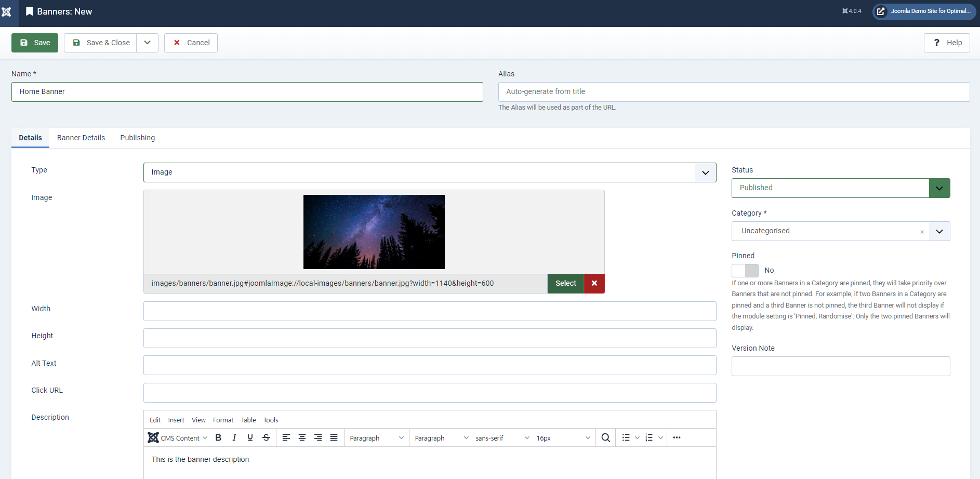Expand Save & Close options arrow
This screenshot has width=980, height=479.
[x=148, y=43]
